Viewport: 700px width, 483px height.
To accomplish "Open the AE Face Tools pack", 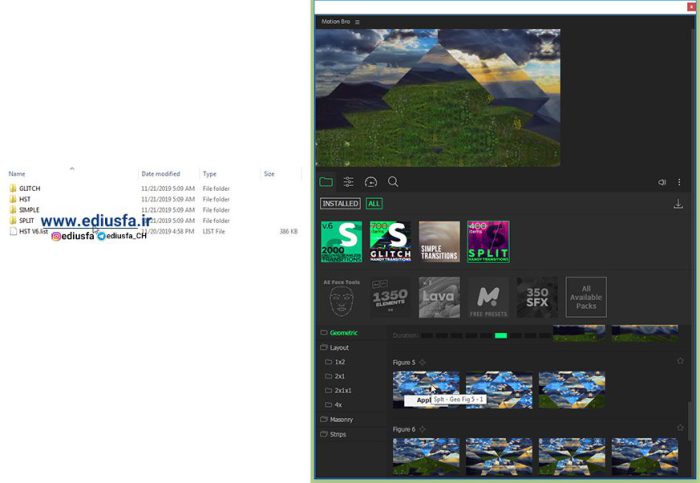I will click(342, 298).
